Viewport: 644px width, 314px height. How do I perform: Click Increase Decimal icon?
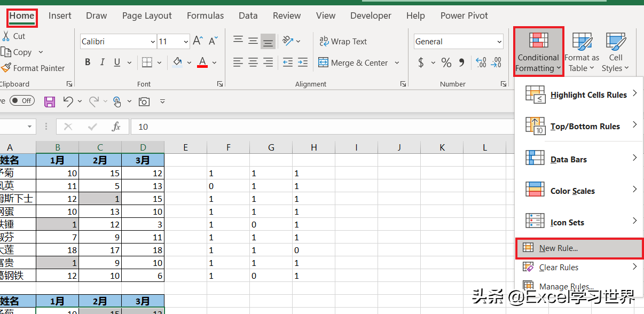coord(481,63)
